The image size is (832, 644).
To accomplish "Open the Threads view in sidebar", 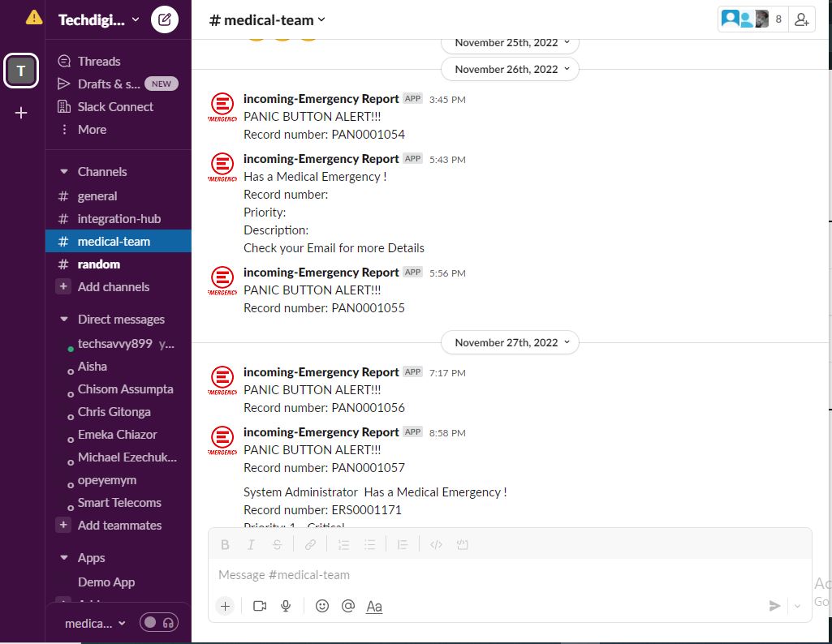I will 98,62.
